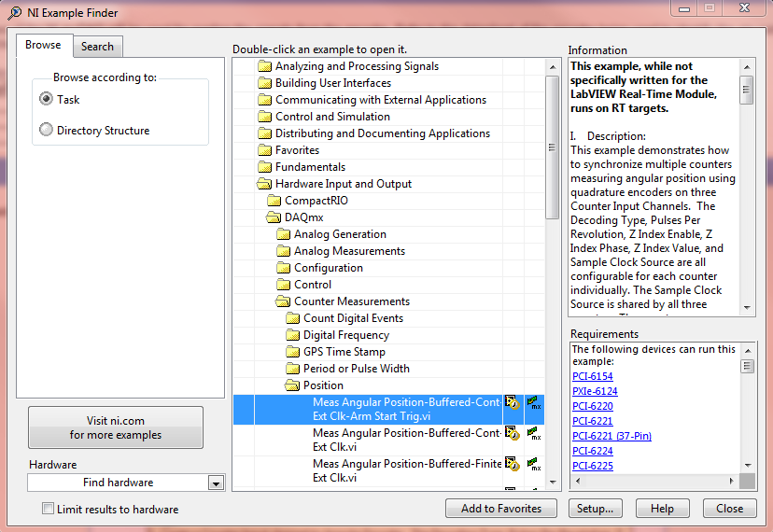This screenshot has height=532, width=773.
Task: Click the NI Example Finder title bar icon
Action: 15,13
